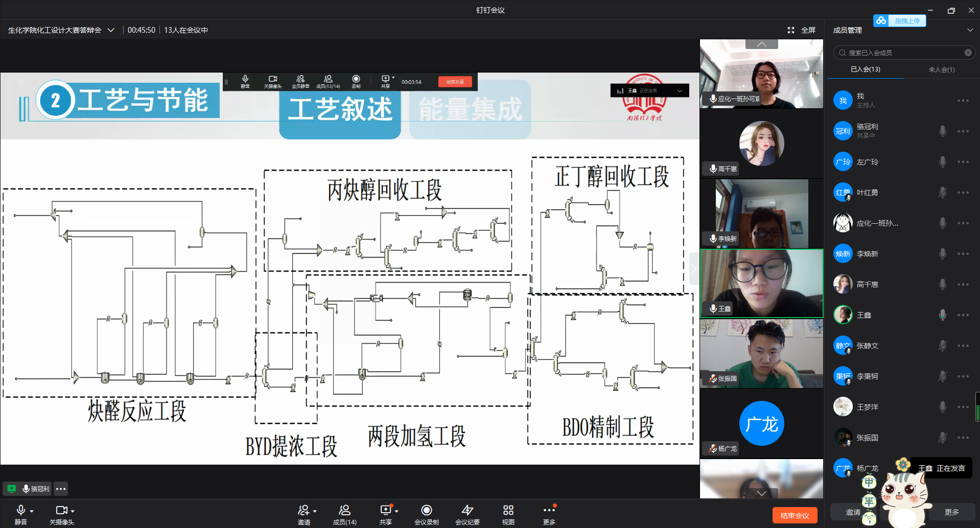Viewport: 980px width, 528px height.
Task: Click the share screen icon in bottom toolbar
Action: [386, 511]
